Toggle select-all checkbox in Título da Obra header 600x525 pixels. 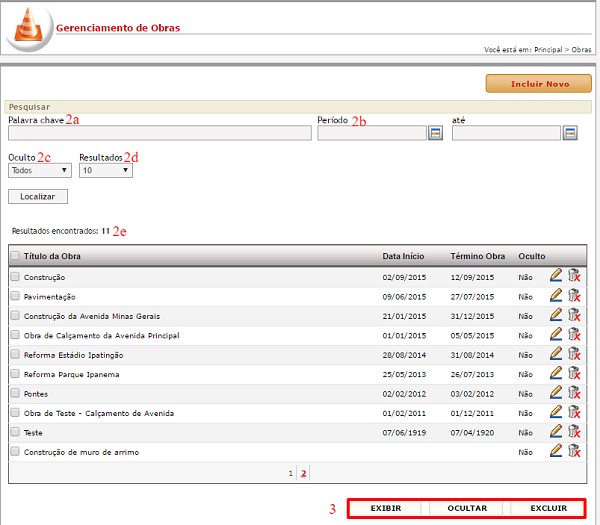tap(15, 256)
